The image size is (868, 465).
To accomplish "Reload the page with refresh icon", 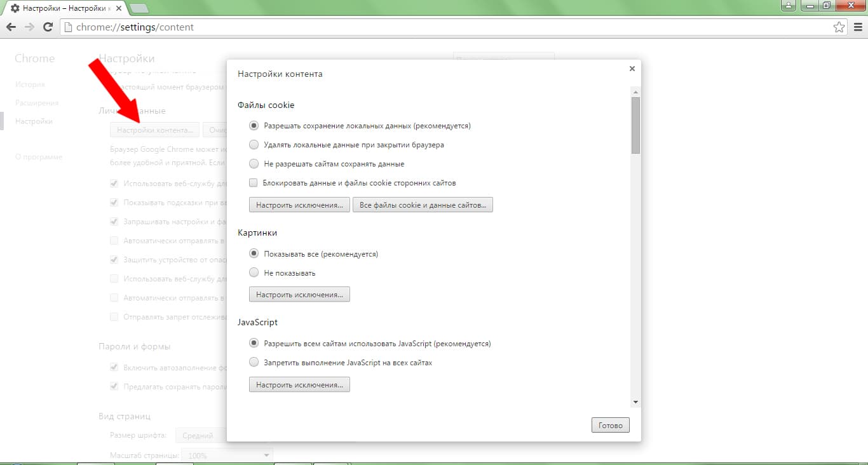I will pos(48,27).
